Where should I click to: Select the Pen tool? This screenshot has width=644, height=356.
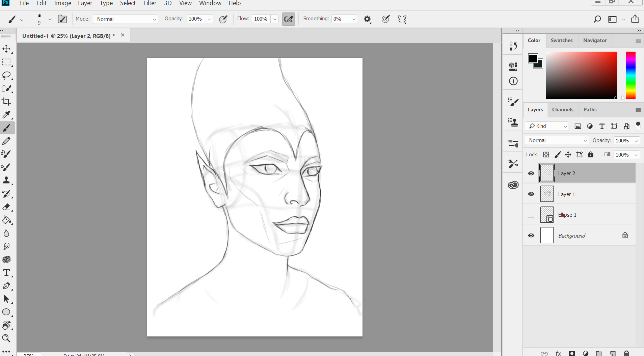click(x=6, y=286)
